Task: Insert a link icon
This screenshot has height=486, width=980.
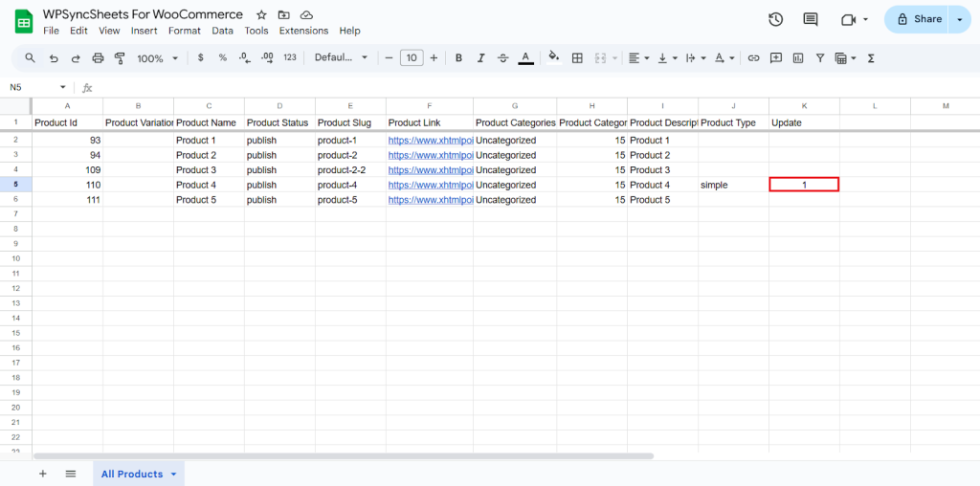Action: tap(754, 58)
